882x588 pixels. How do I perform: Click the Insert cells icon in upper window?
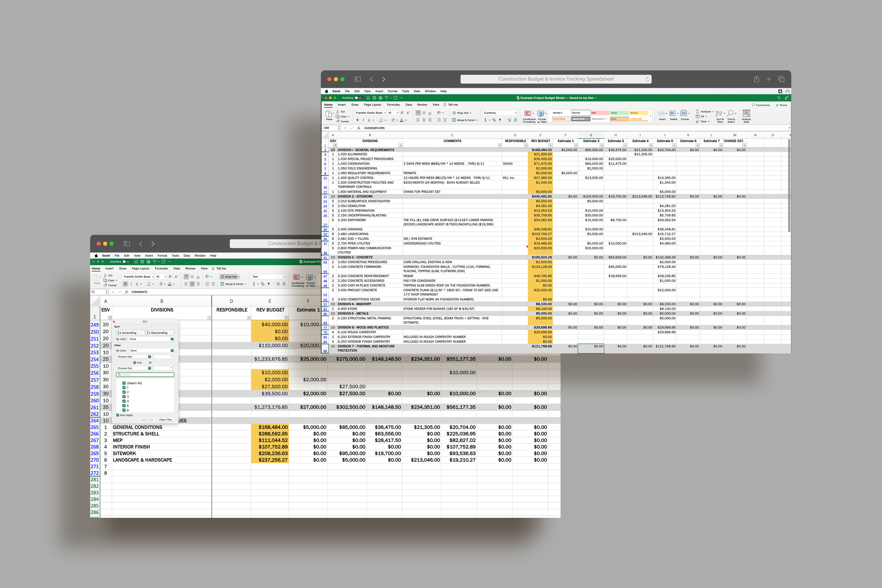click(662, 113)
